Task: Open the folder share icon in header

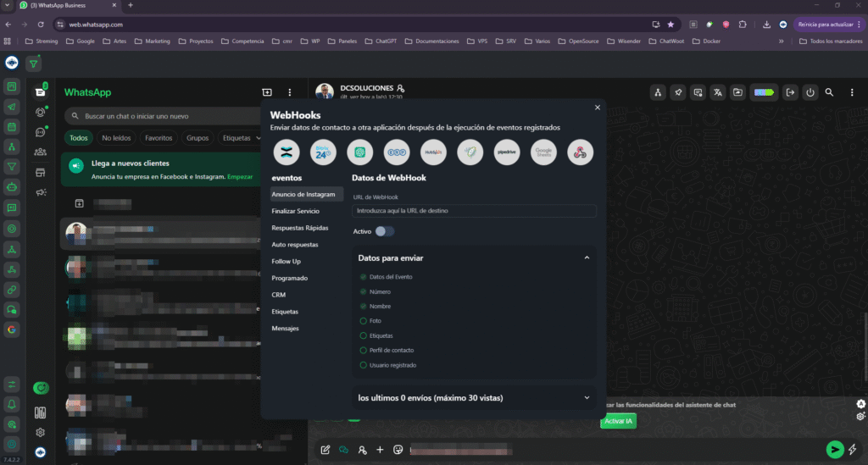Action: point(738,93)
